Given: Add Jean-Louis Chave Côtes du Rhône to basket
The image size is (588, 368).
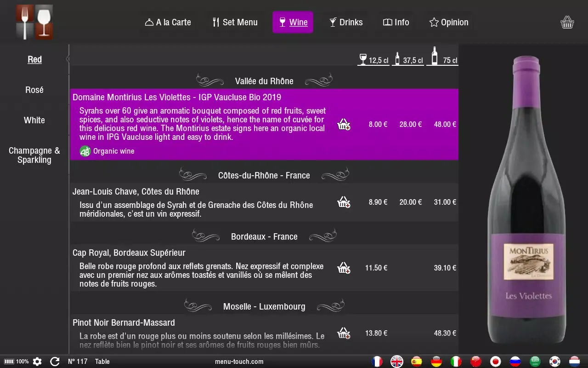Looking at the screenshot, I should 344,202.
